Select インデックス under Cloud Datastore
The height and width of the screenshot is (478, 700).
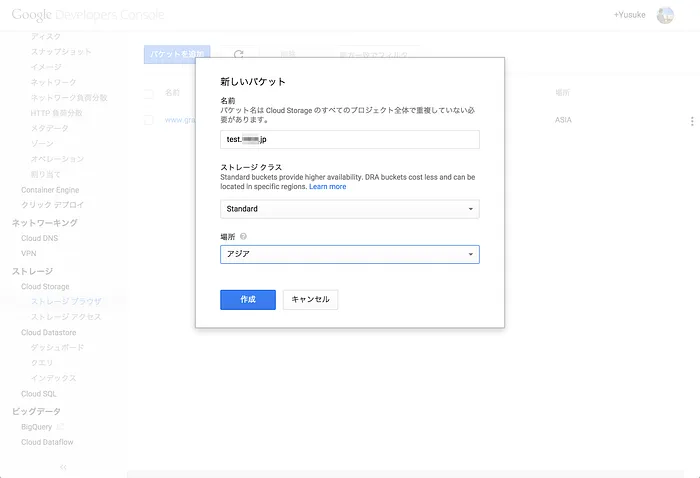[54, 378]
